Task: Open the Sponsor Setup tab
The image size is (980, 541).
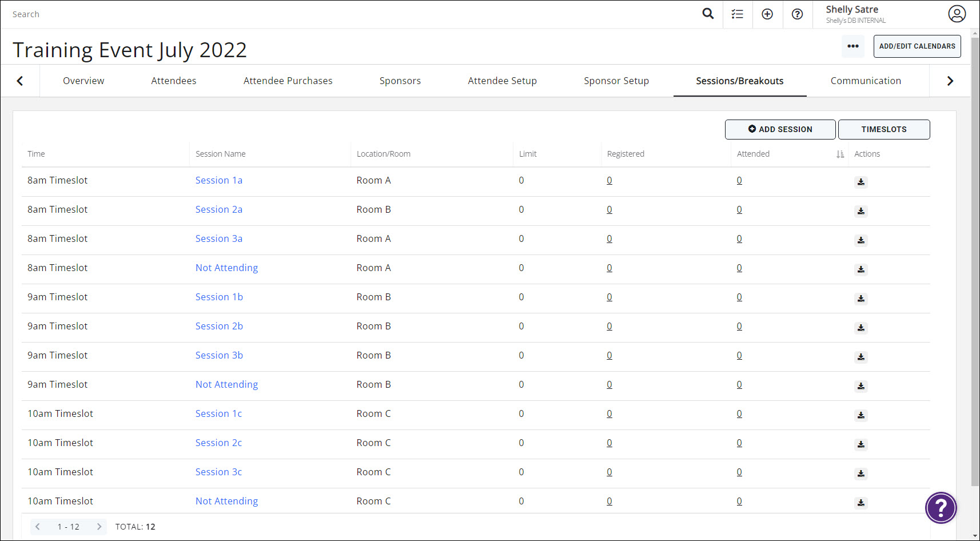Action: pos(616,81)
